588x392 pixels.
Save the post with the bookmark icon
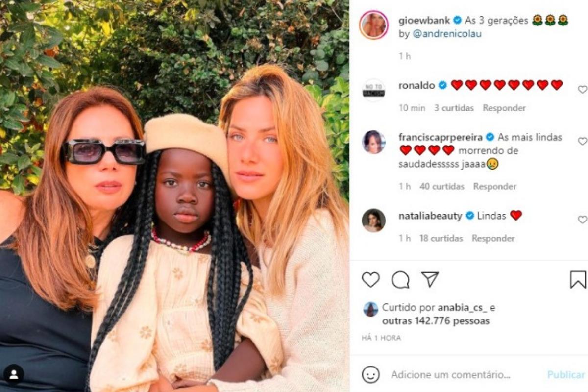578,280
